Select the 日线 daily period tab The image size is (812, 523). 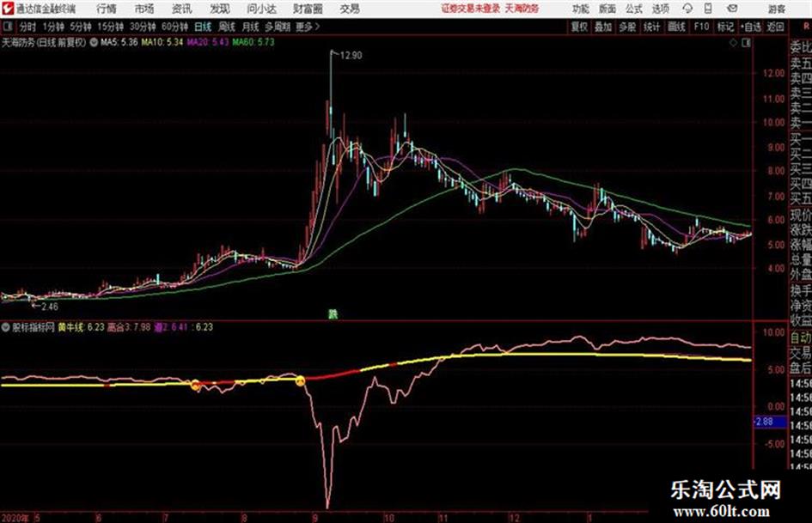coord(203,27)
